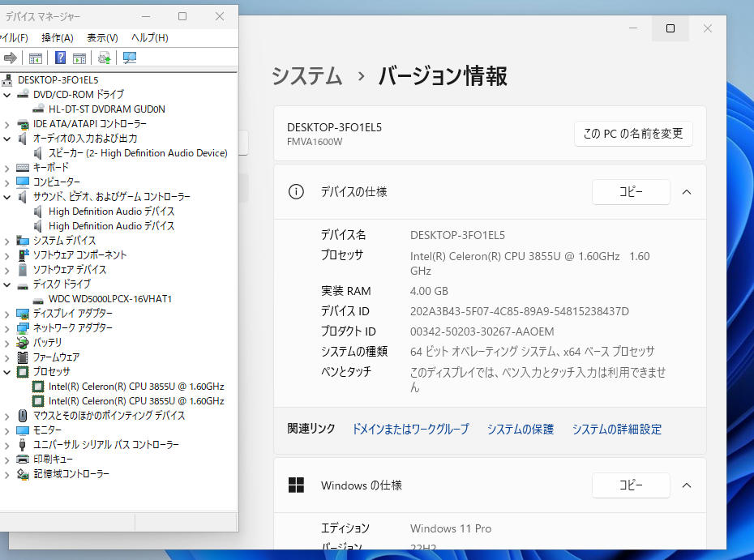Click the show/hide console tree toolbar icon
The image size is (754, 560).
click(x=36, y=58)
